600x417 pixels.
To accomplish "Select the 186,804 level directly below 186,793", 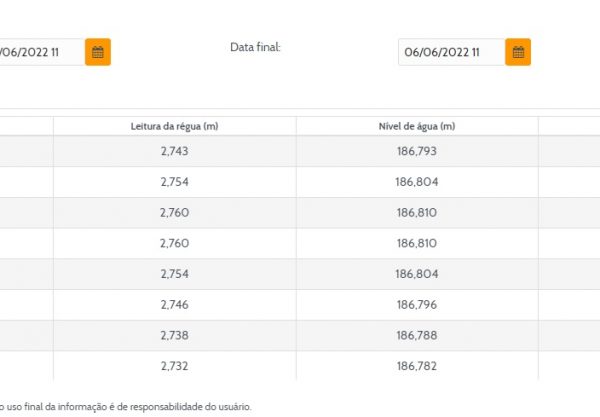I will click(x=417, y=182).
